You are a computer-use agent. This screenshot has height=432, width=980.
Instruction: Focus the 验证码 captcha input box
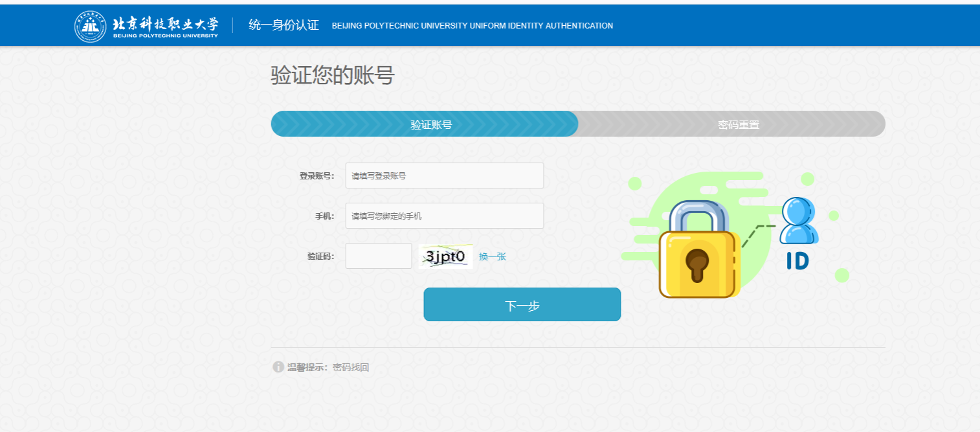pos(379,256)
